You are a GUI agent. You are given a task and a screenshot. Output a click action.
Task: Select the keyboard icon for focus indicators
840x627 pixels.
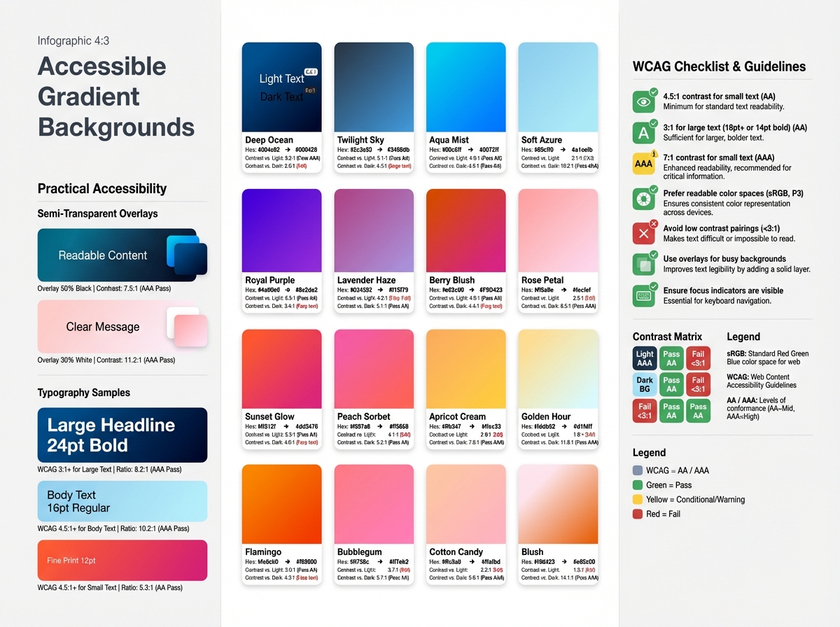click(x=643, y=295)
